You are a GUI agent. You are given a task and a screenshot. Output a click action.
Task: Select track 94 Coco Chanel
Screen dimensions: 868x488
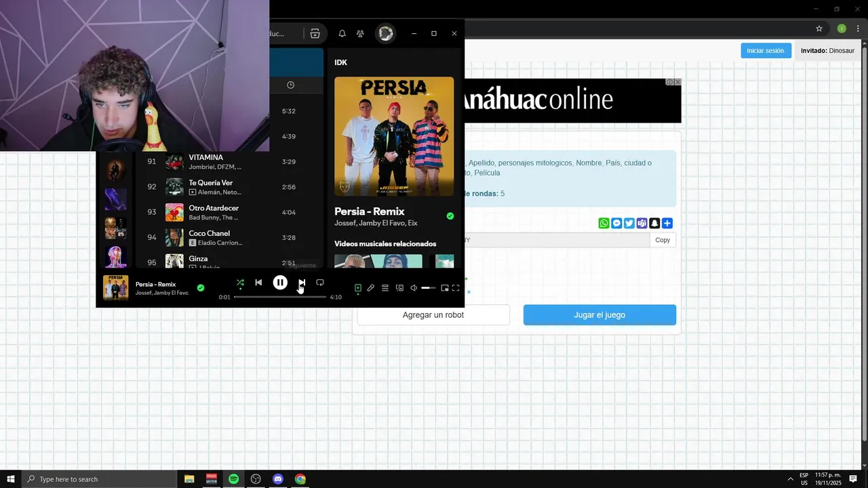point(231,237)
